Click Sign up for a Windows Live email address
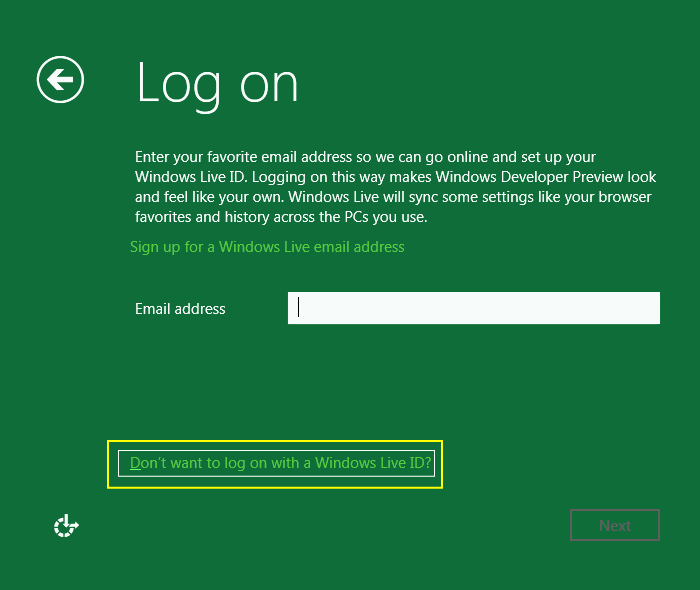 (267, 247)
